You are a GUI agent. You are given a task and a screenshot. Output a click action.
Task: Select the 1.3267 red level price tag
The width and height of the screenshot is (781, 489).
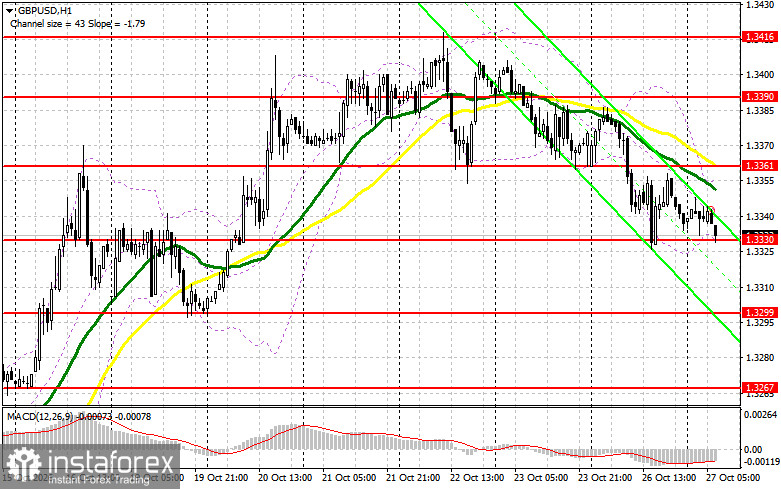point(760,387)
